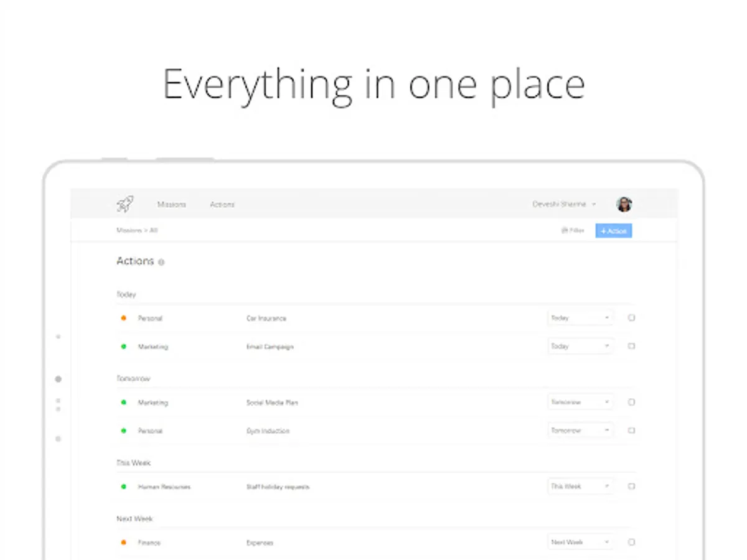Click the Personal label in Gym Induction row
The width and height of the screenshot is (747, 560).
pyautogui.click(x=150, y=431)
